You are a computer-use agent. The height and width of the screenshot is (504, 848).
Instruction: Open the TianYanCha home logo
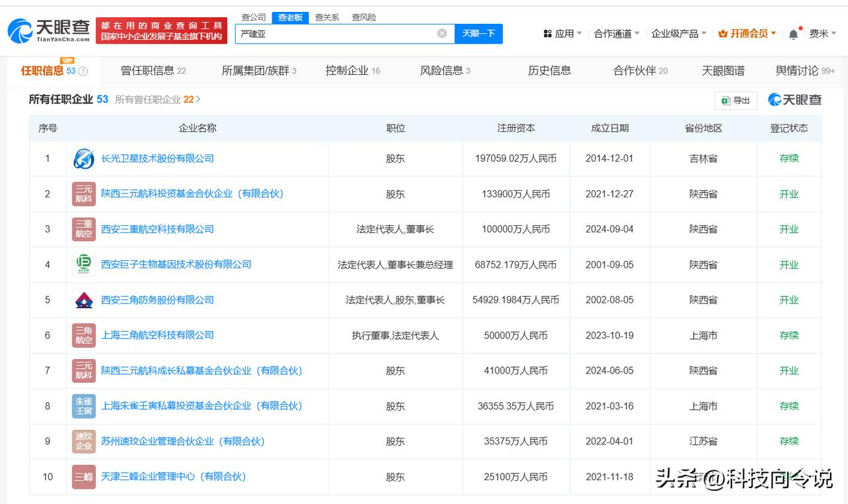tap(49, 30)
